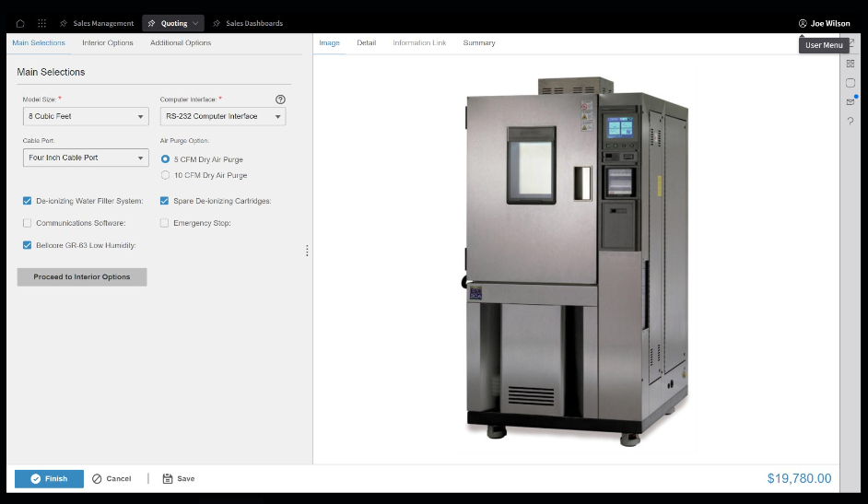Click the right sidebar grid layout icon

coord(850,64)
